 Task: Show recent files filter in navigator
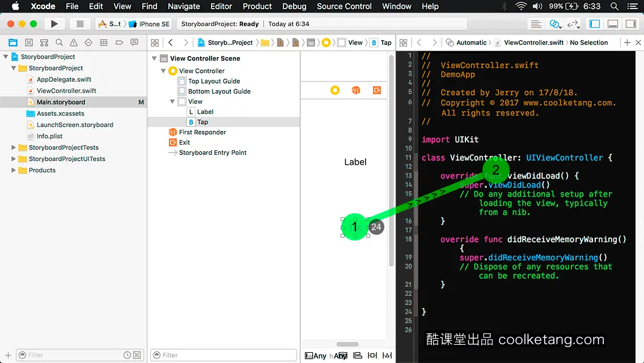point(128,355)
